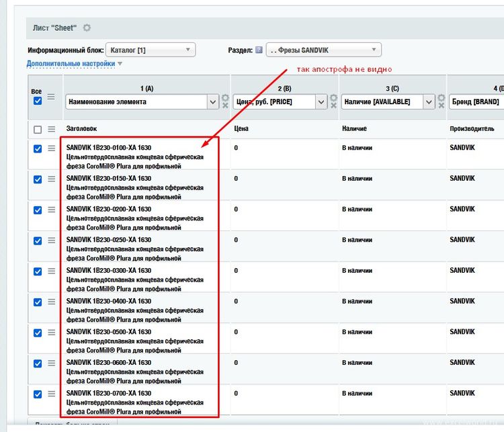The image size is (504, 432).
Task: Open the Информационный блок Каталог [1] dropdown
Action: [x=151, y=50]
